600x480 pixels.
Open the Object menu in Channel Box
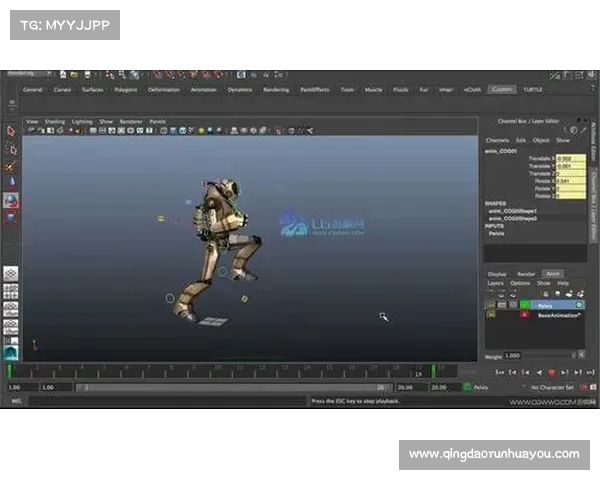[x=541, y=140]
